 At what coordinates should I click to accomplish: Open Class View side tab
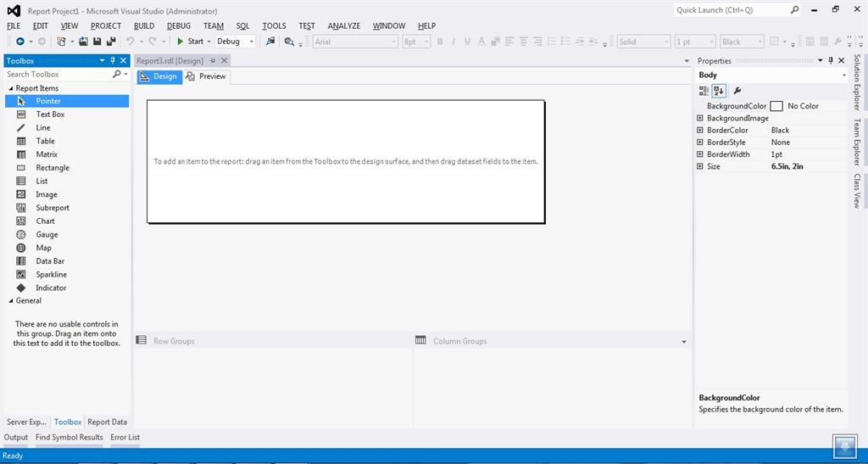pyautogui.click(x=857, y=191)
